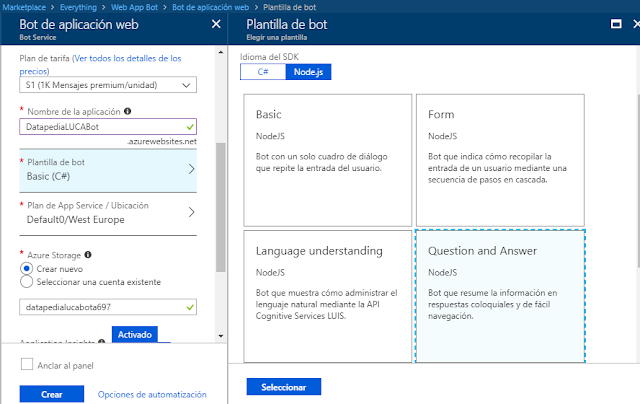Choose the Question and Answer template card
This screenshot has height=404, width=640.
[x=500, y=296]
